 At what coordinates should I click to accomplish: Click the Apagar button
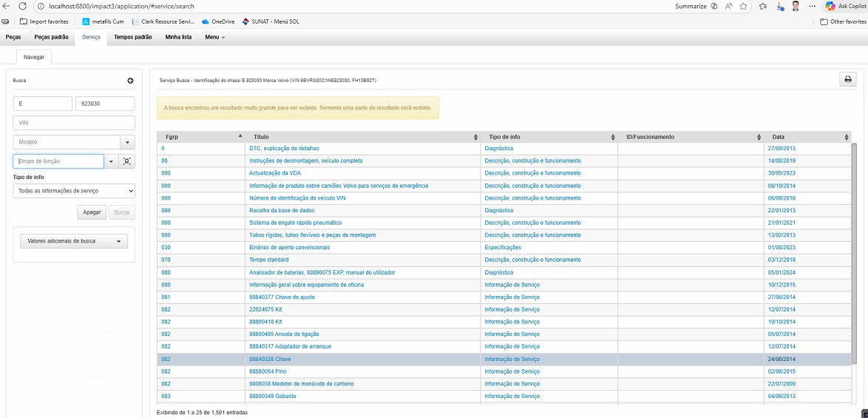pos(92,212)
